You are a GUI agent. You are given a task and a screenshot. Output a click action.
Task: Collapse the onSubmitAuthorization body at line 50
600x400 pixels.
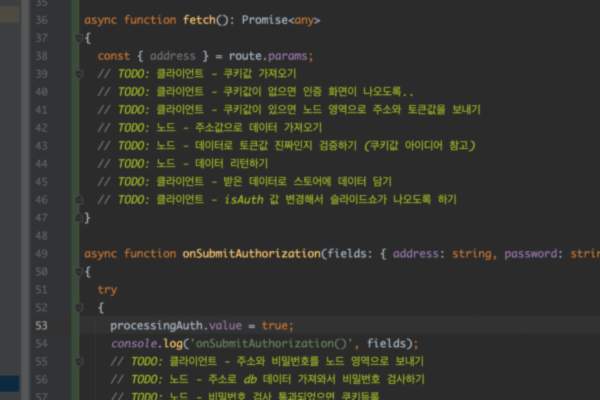pos(78,271)
